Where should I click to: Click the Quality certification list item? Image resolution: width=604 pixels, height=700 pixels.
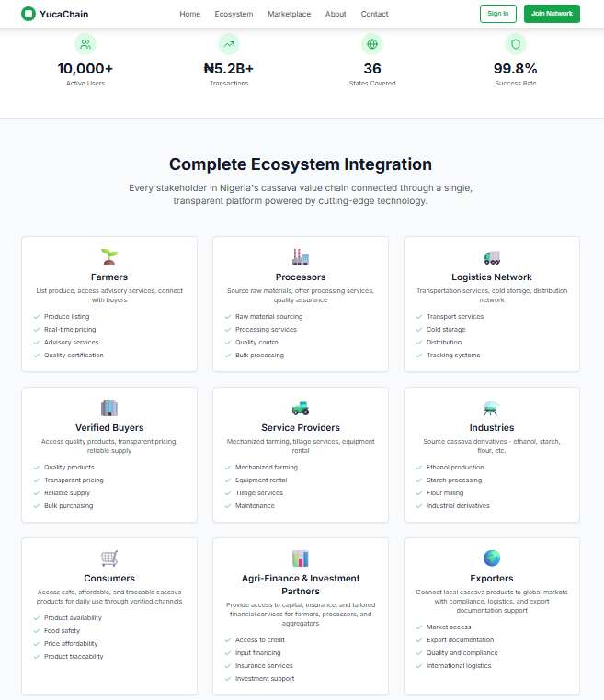(74, 356)
